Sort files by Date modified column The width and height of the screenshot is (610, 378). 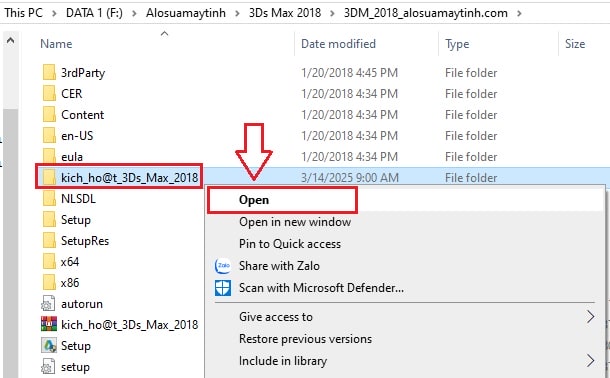(338, 44)
